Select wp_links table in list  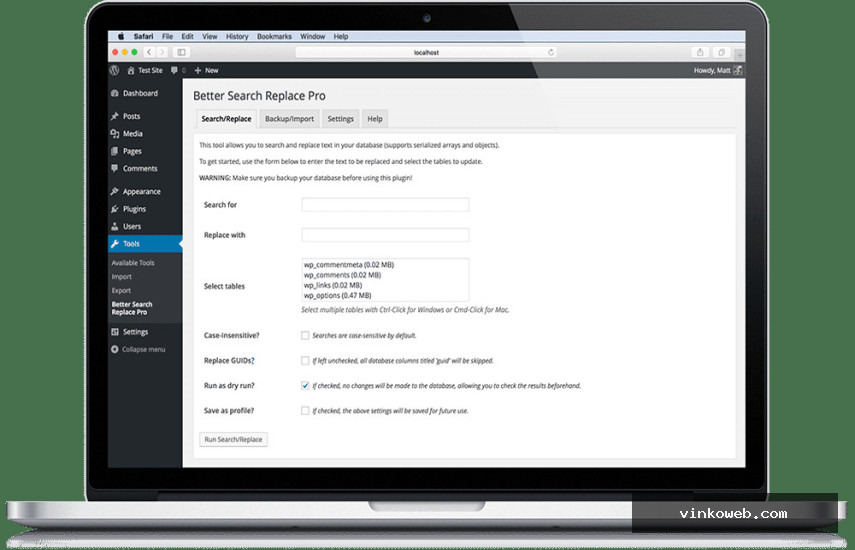[385, 286]
